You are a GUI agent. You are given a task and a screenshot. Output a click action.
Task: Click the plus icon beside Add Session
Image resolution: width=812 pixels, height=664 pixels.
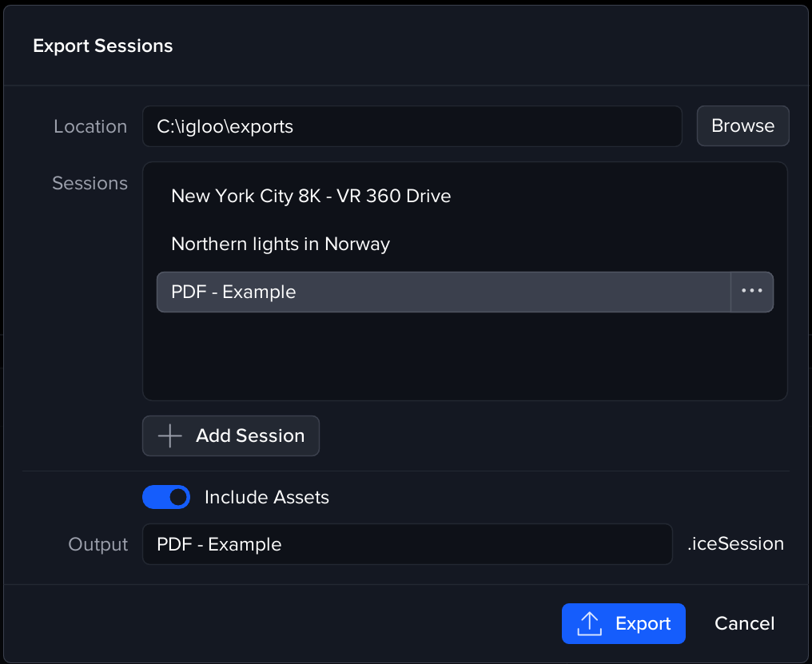[x=169, y=435]
